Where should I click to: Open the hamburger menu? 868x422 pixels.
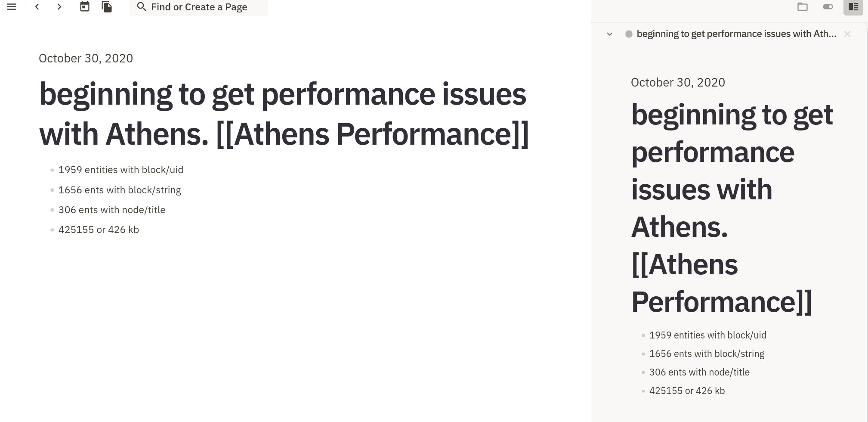pos(11,6)
